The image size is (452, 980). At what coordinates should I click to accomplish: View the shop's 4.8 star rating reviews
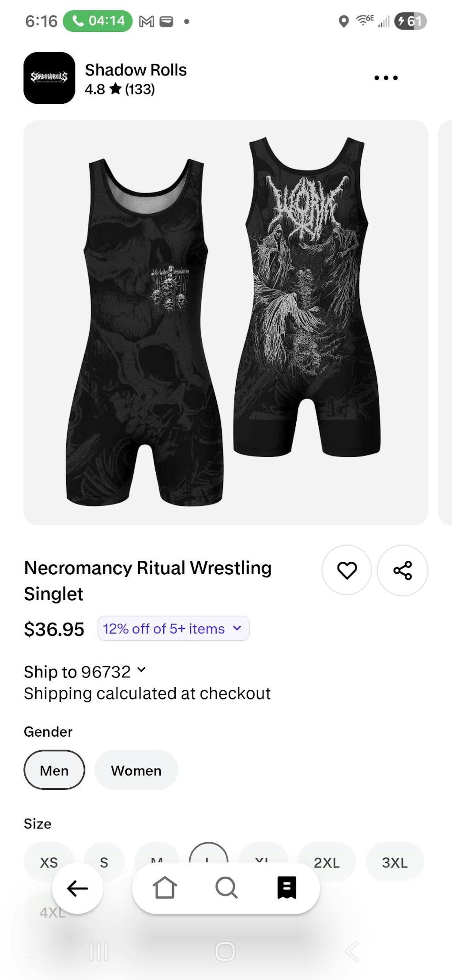120,90
